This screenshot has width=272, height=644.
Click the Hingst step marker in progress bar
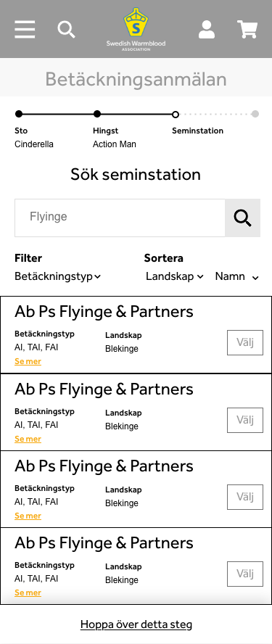click(x=97, y=114)
